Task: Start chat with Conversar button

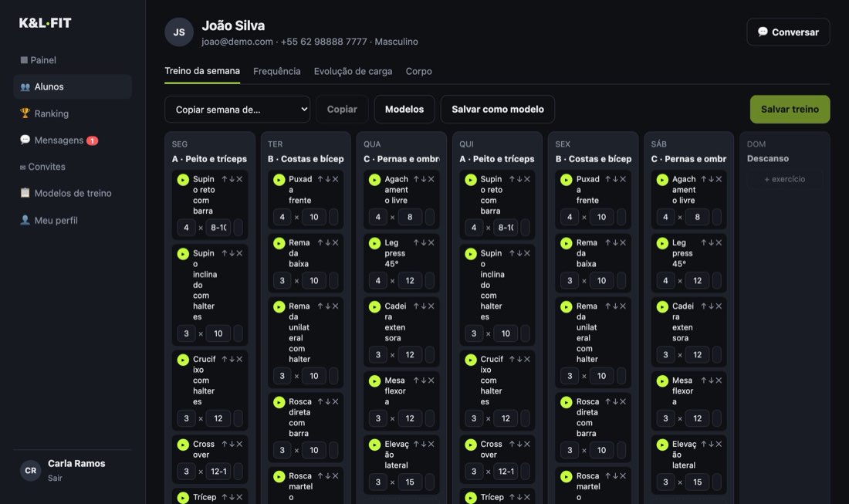Action: (x=788, y=32)
